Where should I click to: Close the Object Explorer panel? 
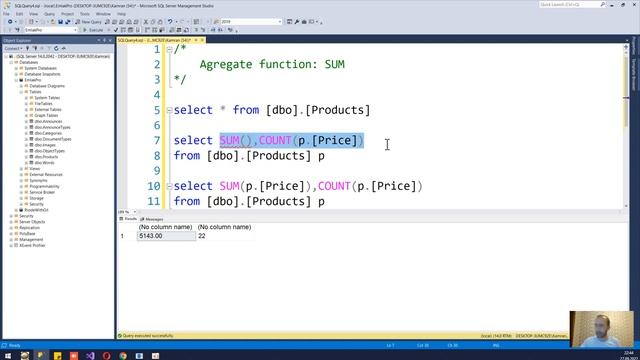point(110,40)
